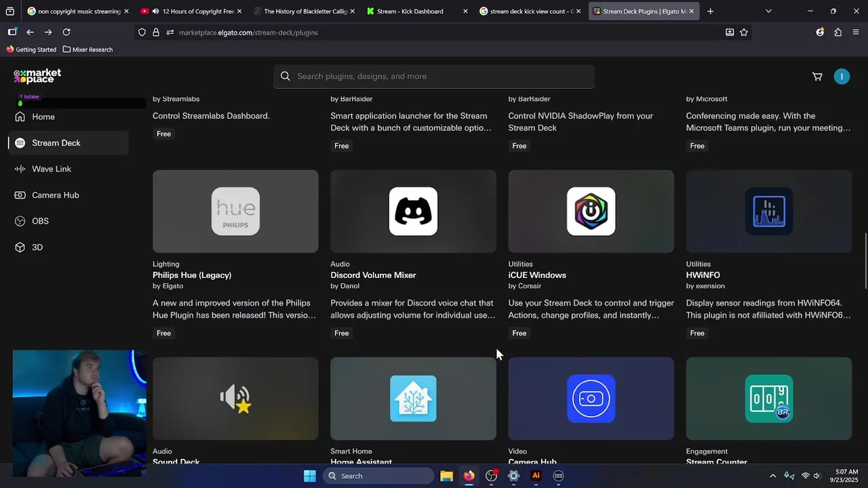Switch to History of Blackletter Calligraphy tab

[x=304, y=11]
